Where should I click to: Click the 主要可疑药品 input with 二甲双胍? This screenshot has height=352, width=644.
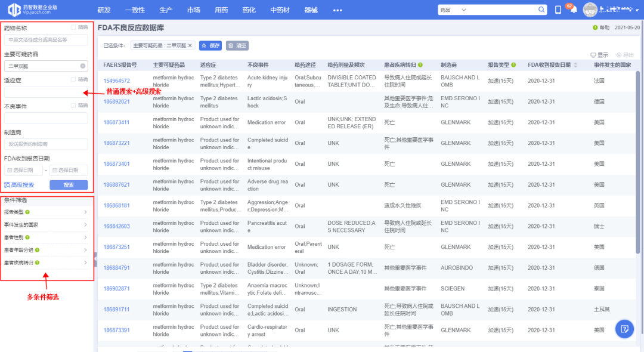[46, 66]
